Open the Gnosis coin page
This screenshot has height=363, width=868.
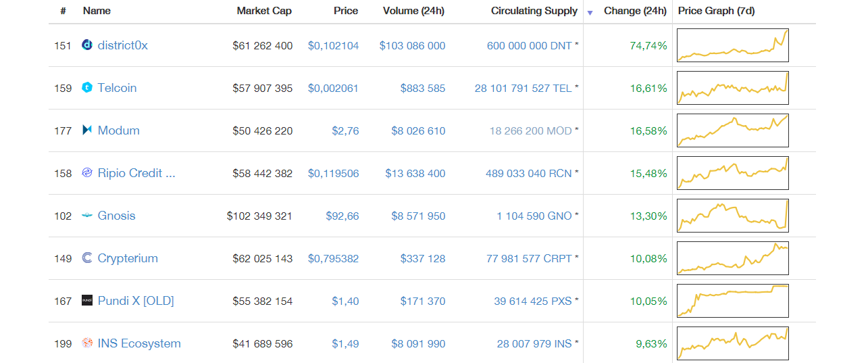(116, 216)
